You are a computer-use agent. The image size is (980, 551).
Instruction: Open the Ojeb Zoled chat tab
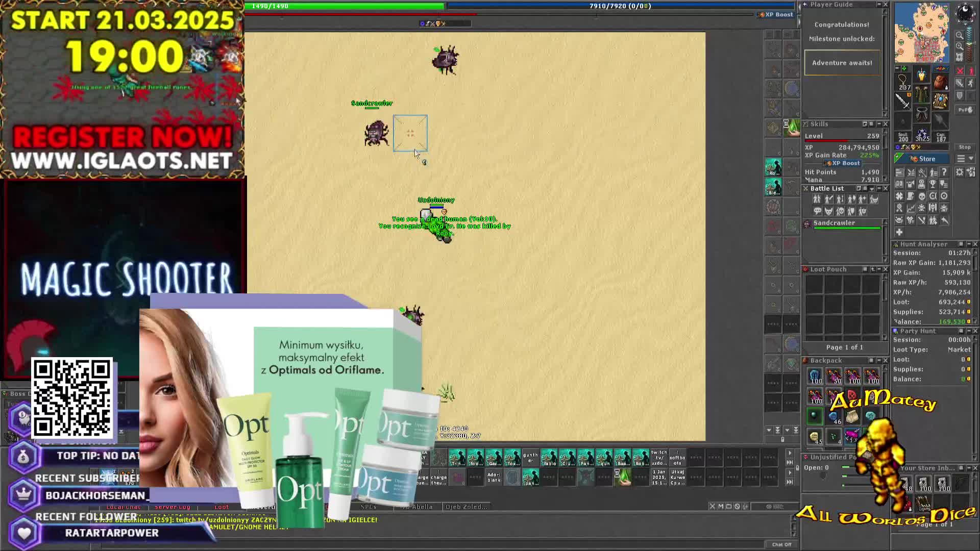point(467,507)
